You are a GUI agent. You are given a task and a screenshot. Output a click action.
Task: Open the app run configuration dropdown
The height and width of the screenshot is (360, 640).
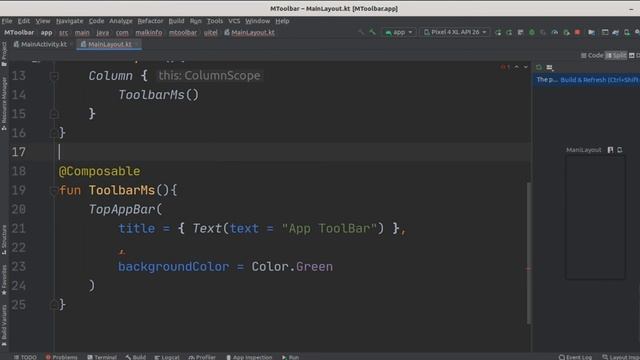pos(399,32)
